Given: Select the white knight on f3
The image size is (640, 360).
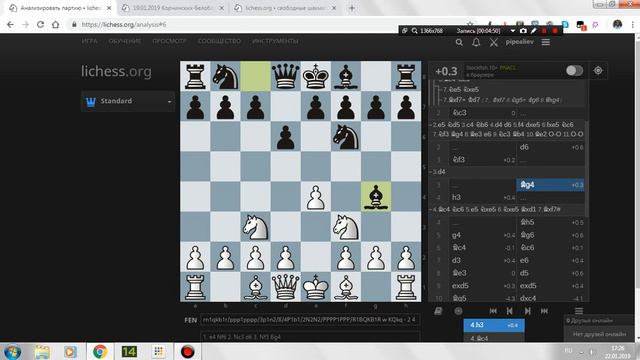Looking at the screenshot, I should tap(346, 227).
